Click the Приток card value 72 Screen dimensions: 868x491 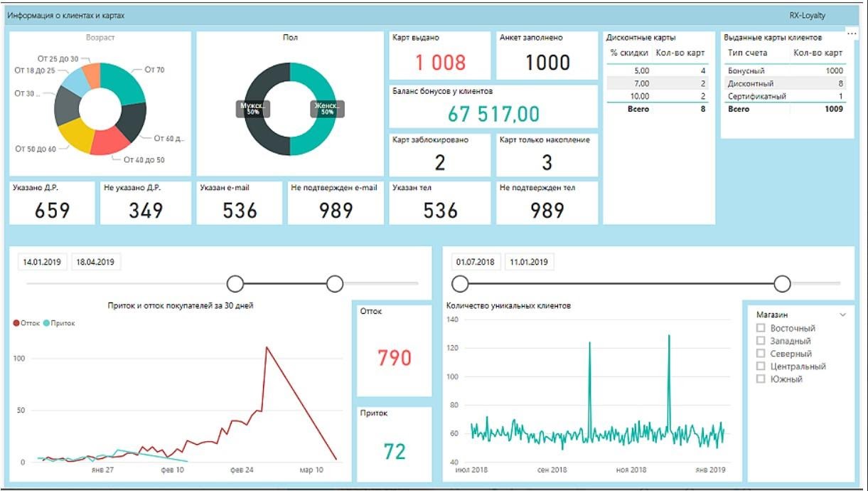coord(395,451)
